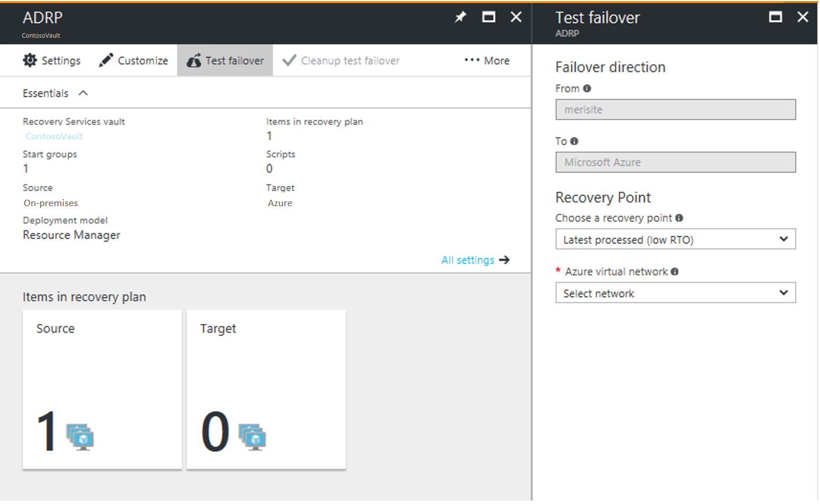This screenshot has height=504, width=820.
Task: Switch to the Test failover toolbar tab
Action: click(225, 60)
